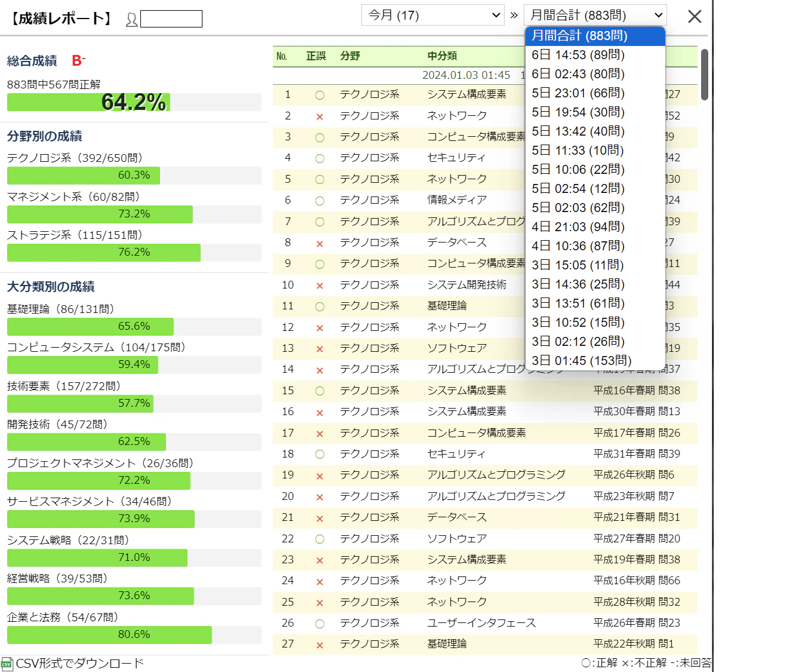Click the No. column header
Viewport: 808px width, 672px height.
[282, 56]
